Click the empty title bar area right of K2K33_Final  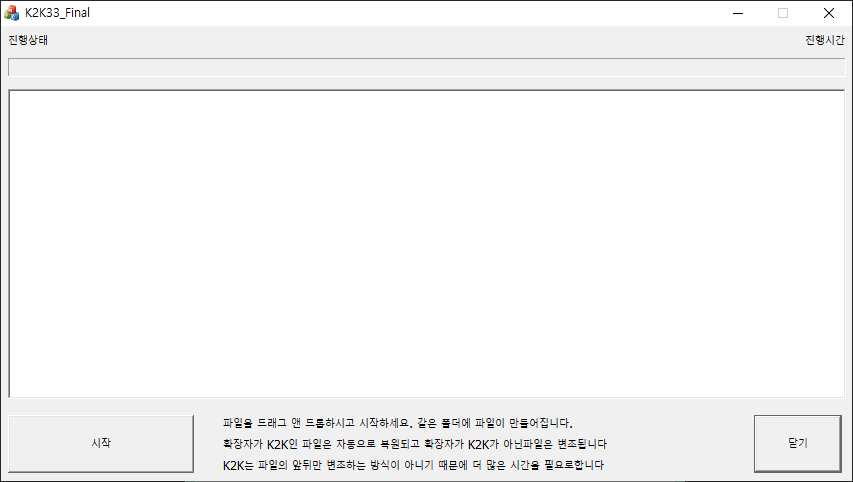coord(400,13)
